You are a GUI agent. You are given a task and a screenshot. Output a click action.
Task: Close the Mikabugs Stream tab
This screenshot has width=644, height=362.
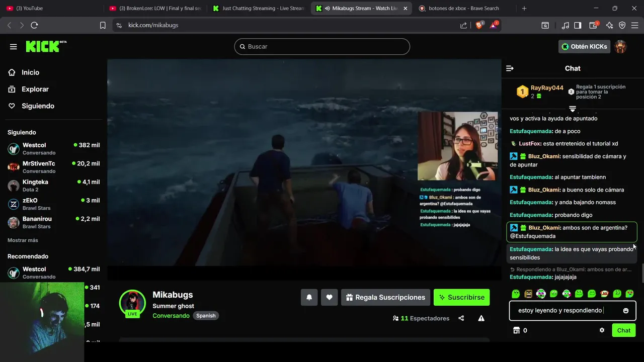click(406, 9)
